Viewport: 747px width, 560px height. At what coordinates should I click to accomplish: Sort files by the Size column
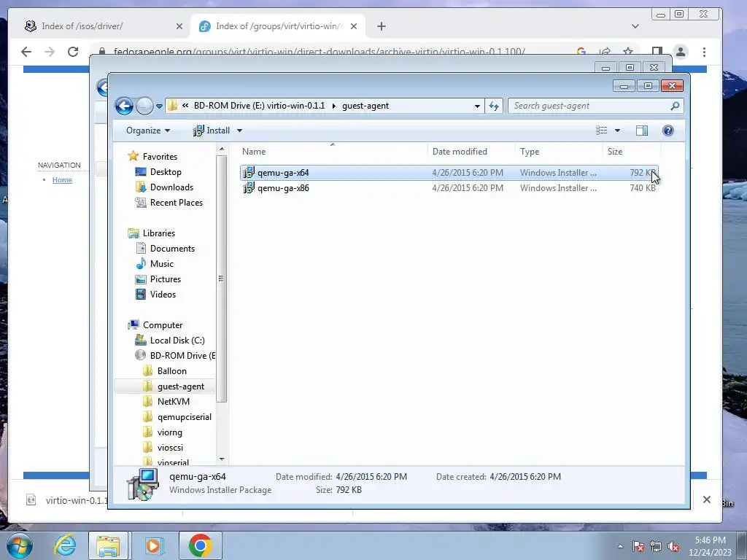tap(632, 152)
